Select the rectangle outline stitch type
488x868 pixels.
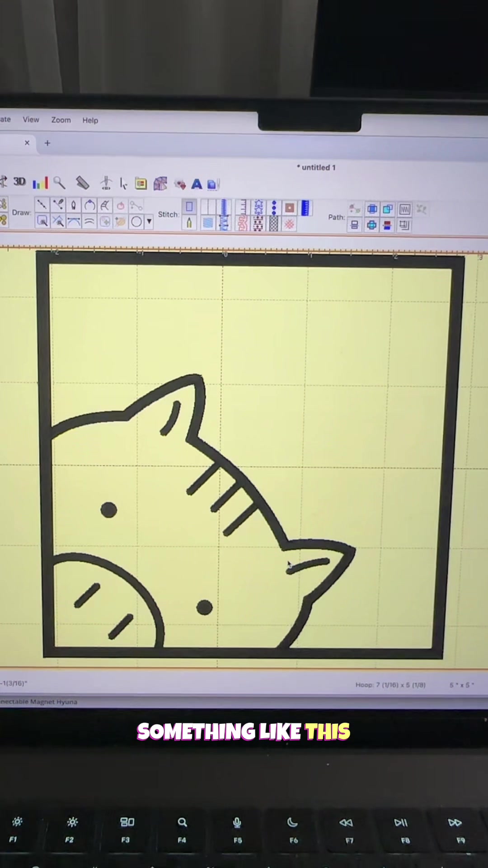coord(189,207)
